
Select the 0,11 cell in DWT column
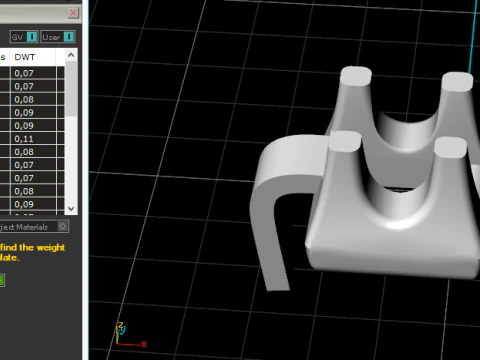pyautogui.click(x=33, y=139)
